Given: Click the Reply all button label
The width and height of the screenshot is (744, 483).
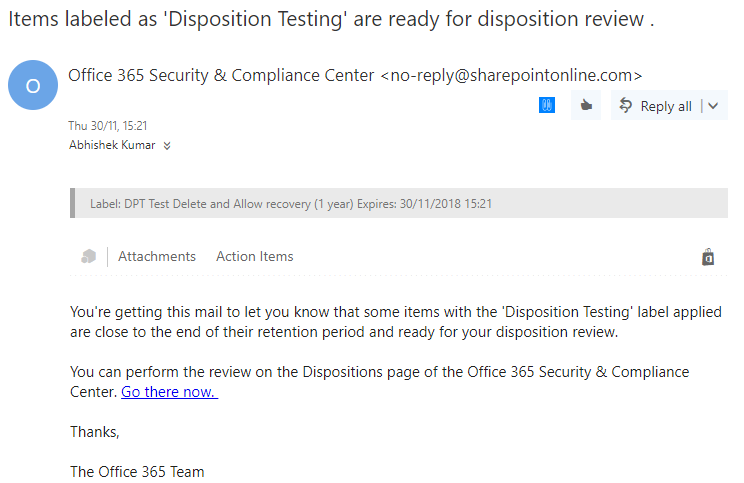Looking at the screenshot, I should click(666, 106).
